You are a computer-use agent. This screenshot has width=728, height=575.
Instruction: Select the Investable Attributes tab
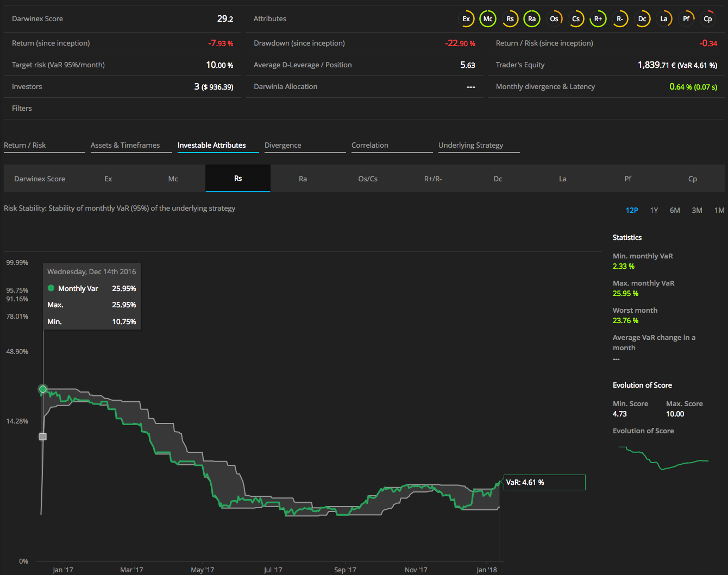tap(218, 146)
